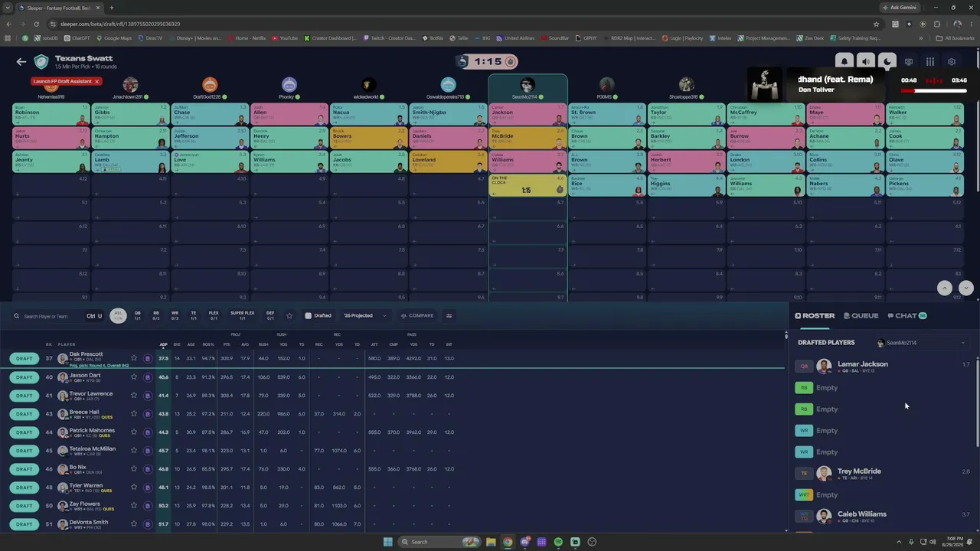Open draft settings gear
Image resolution: width=980 pixels, height=551 pixels.
click(x=952, y=62)
